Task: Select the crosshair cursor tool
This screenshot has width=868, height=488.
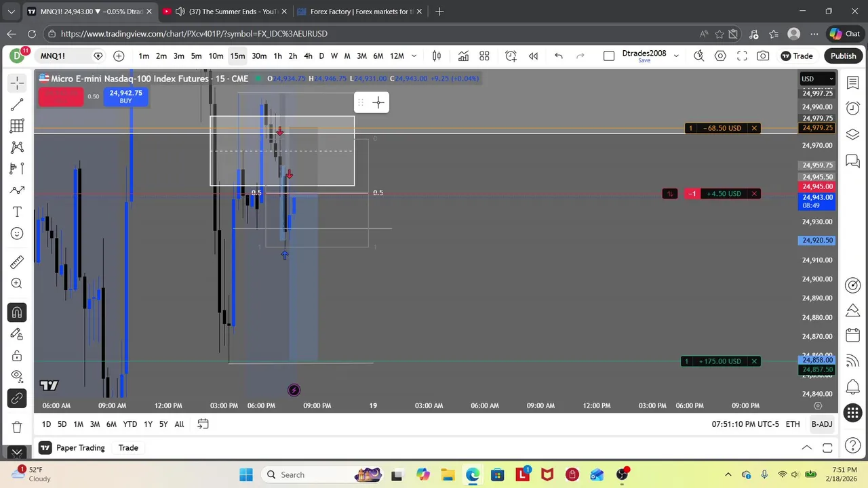Action: point(17,83)
